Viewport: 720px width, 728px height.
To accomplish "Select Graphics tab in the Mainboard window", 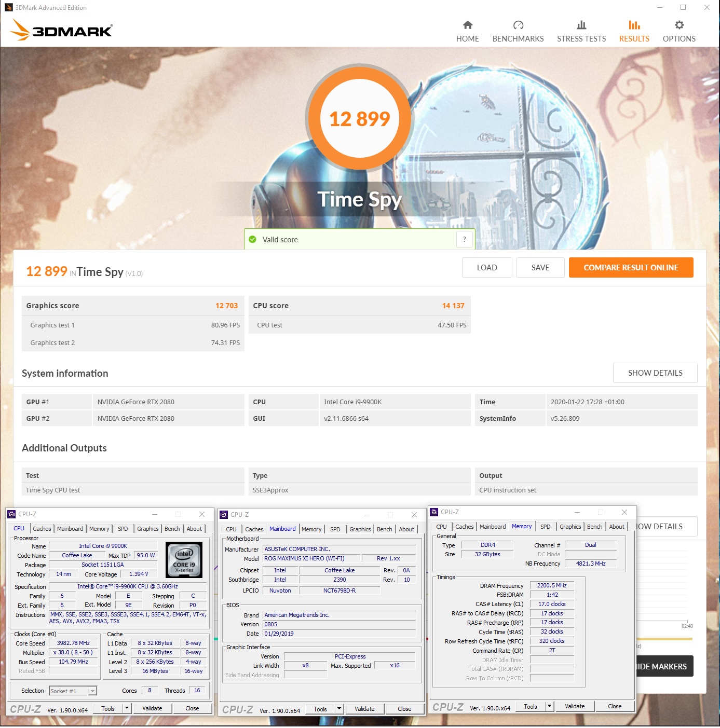I will coord(360,529).
